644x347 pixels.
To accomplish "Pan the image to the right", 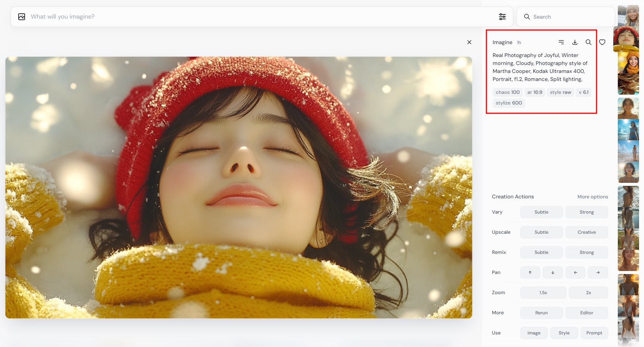I will (598, 273).
